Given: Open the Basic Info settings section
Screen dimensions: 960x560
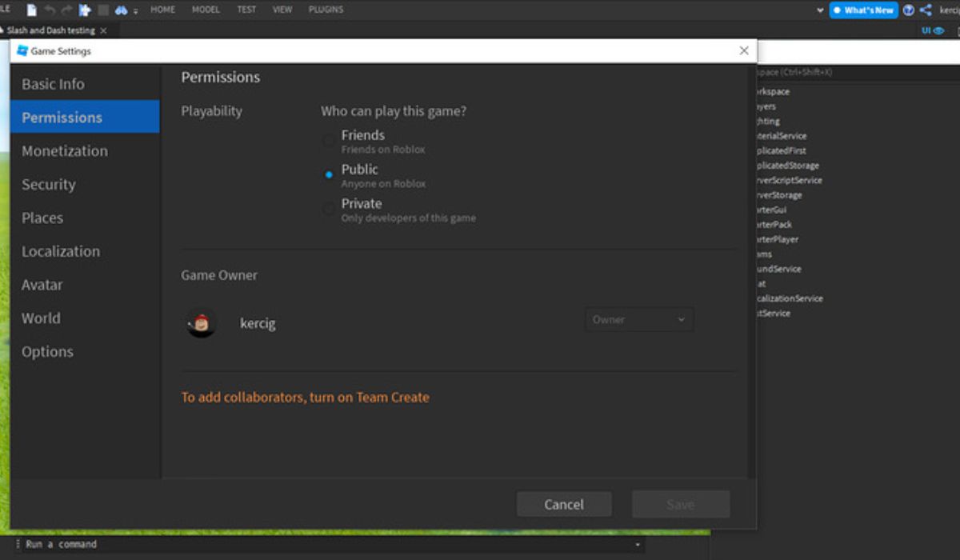Looking at the screenshot, I should click(x=85, y=84).
